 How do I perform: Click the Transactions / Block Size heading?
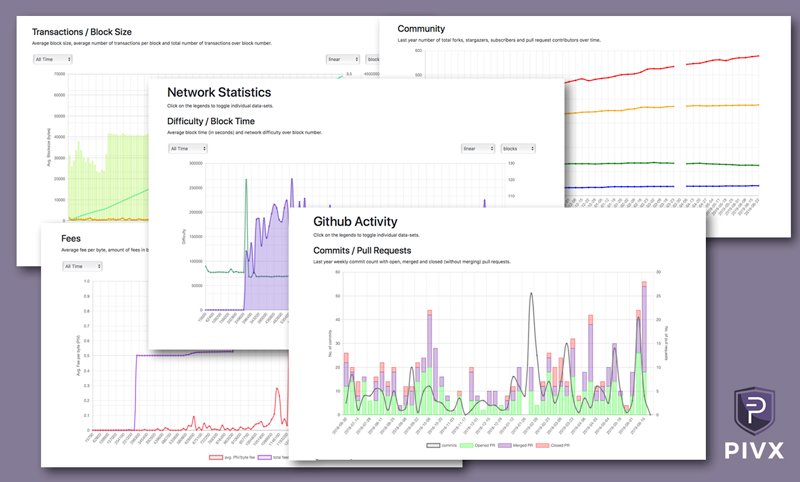82,32
